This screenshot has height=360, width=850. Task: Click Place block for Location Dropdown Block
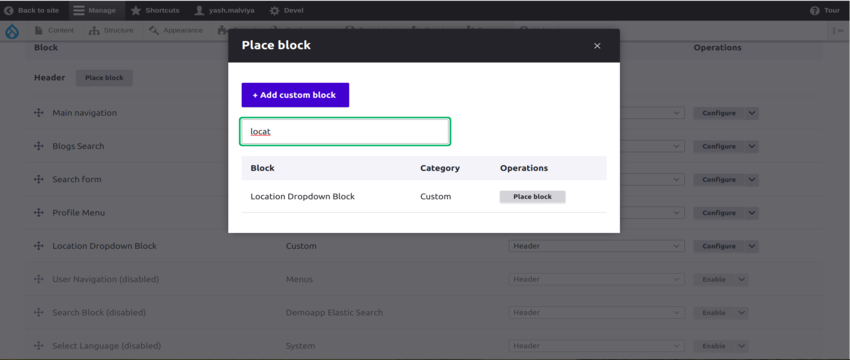532,197
